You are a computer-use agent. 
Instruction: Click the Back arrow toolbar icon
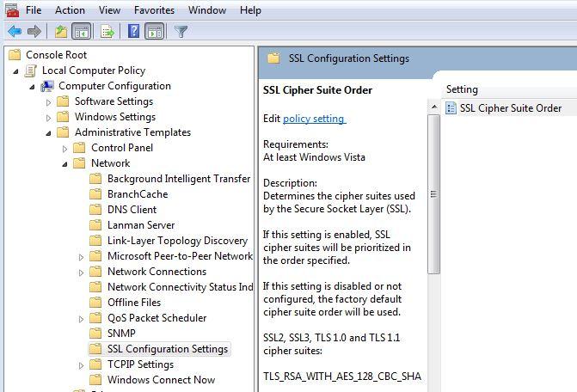(15, 32)
